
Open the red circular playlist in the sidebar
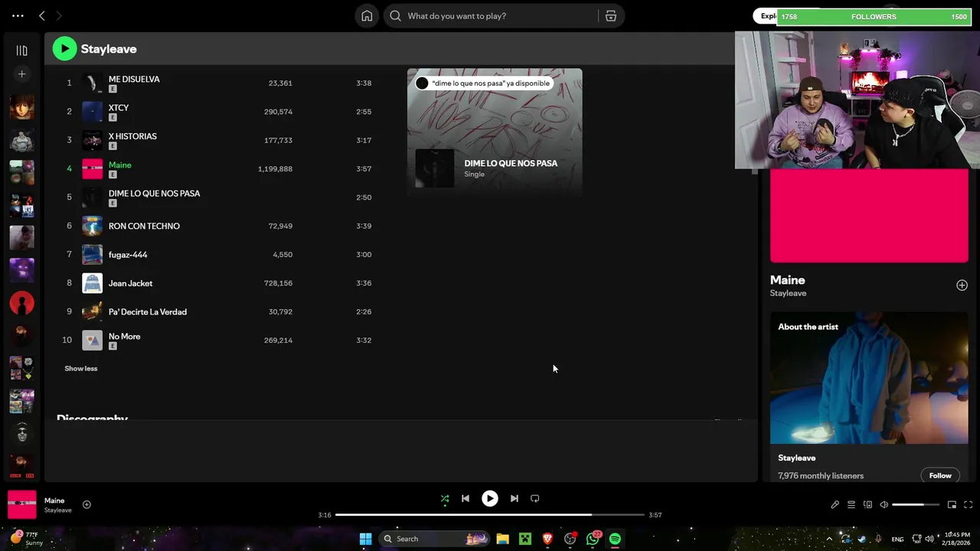click(x=21, y=303)
